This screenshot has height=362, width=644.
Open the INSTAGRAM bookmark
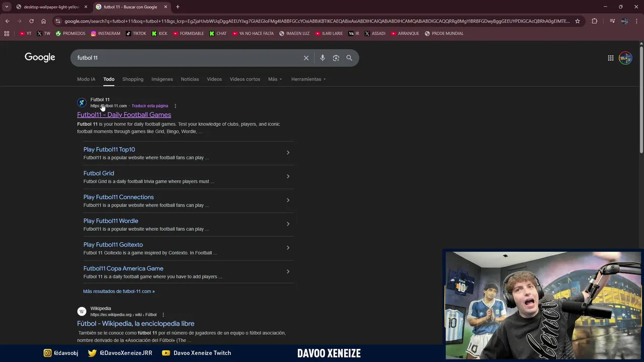[106, 33]
